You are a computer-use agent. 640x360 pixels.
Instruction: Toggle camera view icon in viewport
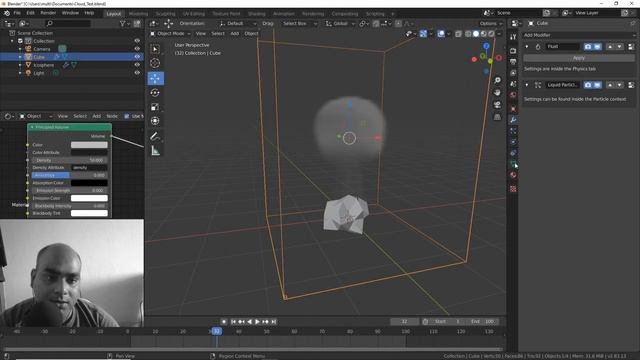tap(497, 105)
